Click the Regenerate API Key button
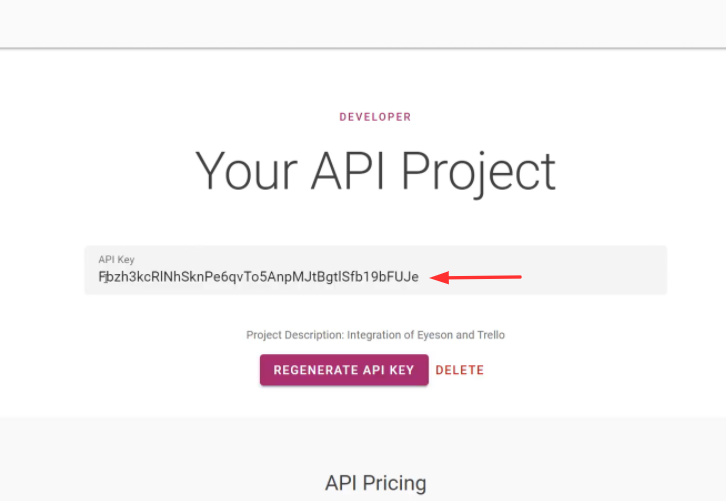This screenshot has height=501, width=726. click(x=344, y=370)
